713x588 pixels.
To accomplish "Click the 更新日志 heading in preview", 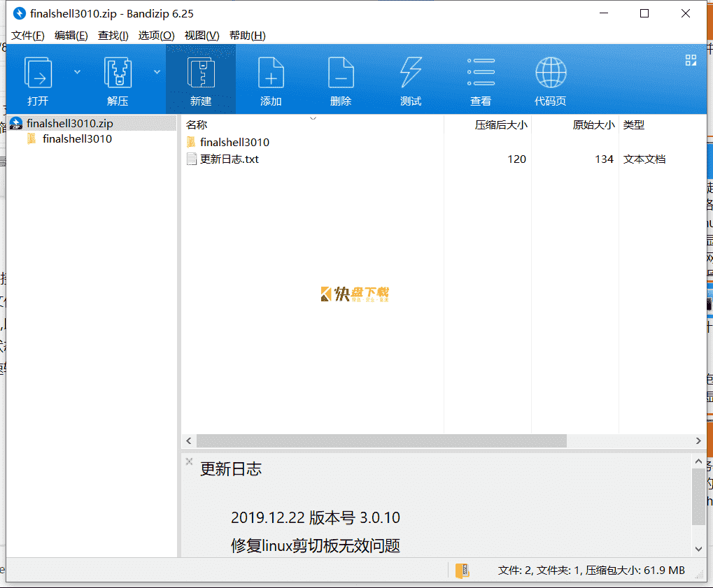I will click(x=231, y=469).
